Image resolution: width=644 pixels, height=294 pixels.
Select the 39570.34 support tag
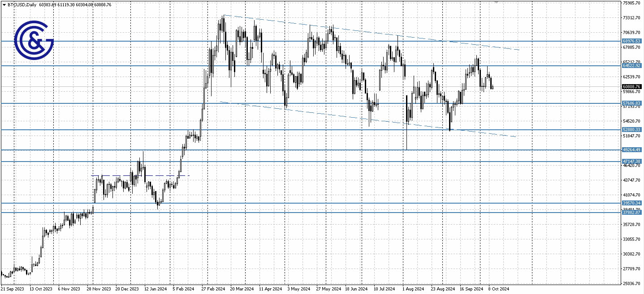point(632,203)
